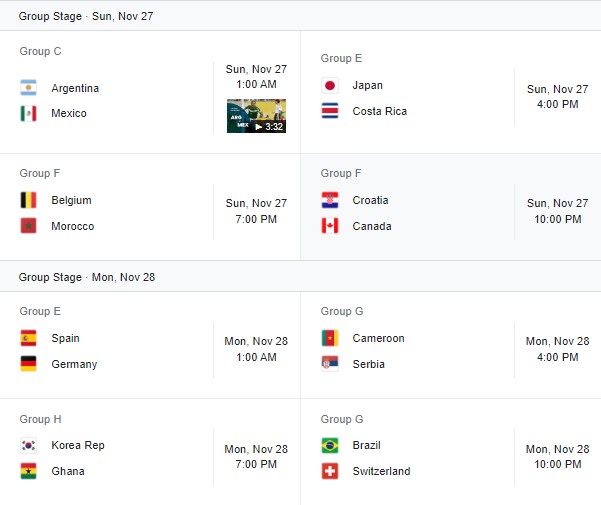The image size is (601, 505).
Task: Open the Spain team link
Action: click(65, 338)
